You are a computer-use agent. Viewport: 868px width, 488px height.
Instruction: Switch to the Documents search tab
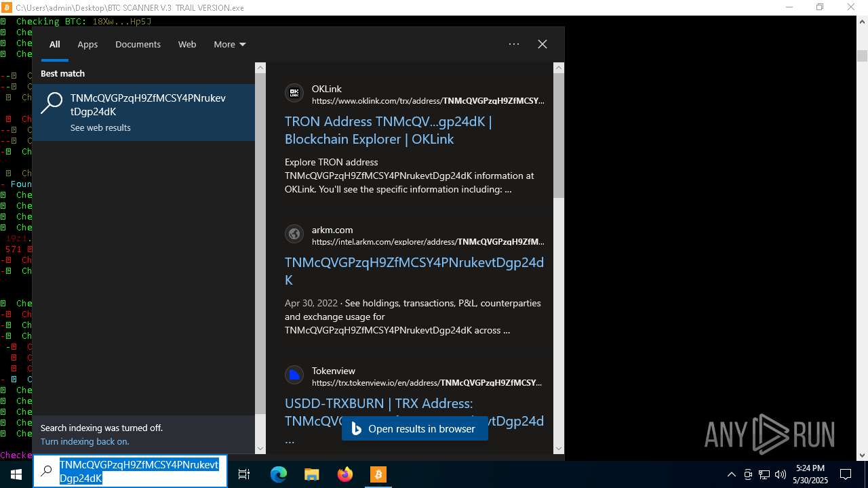click(x=138, y=45)
